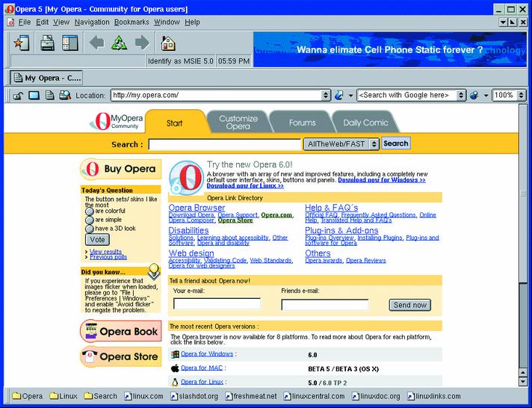Image resolution: width=532 pixels, height=408 pixels.
Task: Click the Print toolbar icon
Action: tap(48, 43)
